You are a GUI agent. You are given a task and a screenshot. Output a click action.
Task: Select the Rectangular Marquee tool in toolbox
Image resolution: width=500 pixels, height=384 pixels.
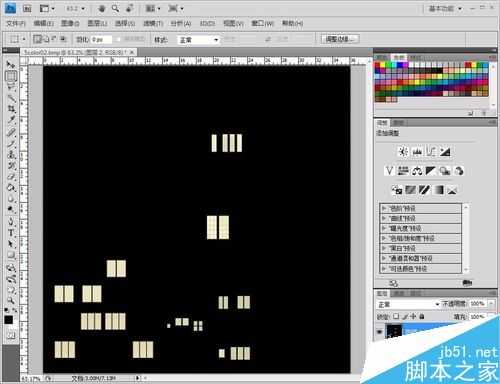(11, 76)
